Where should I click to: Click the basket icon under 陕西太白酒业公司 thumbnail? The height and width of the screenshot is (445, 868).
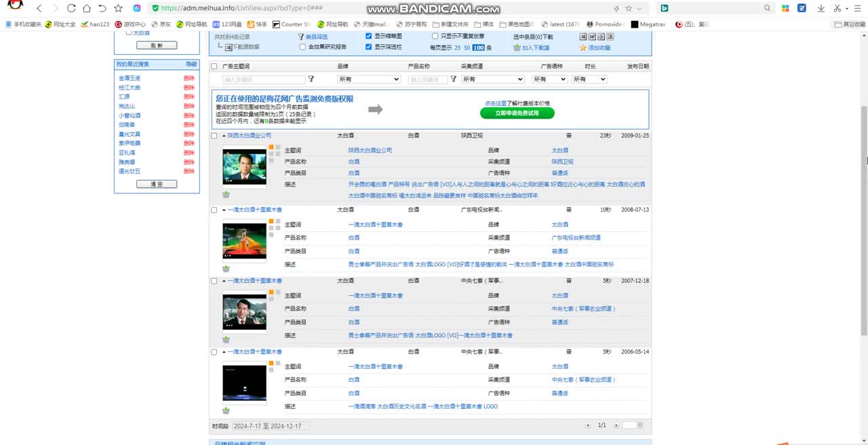tap(226, 194)
